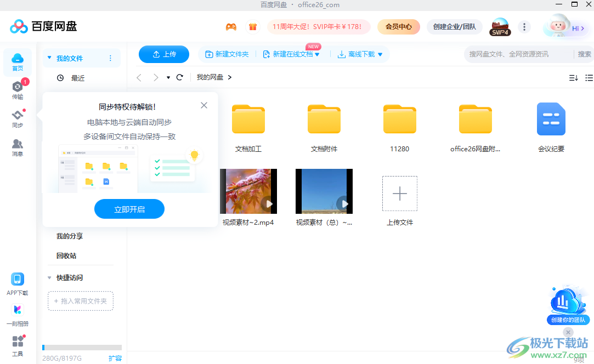Click 创建企业/团队 button

pos(454,27)
